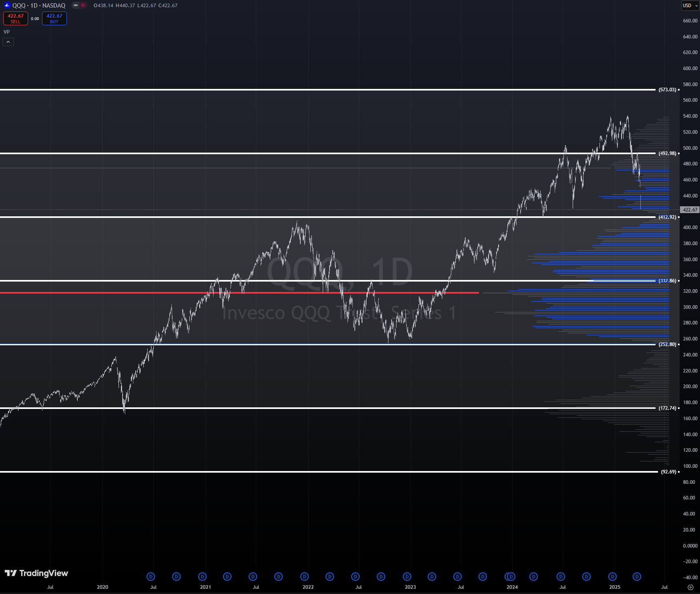Open the March 2025 dividend marker
Viewport: 700px width, 594px height.
637,576
